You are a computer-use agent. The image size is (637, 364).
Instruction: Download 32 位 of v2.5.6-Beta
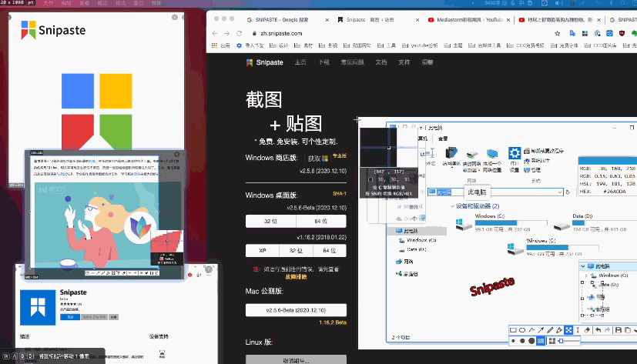pos(270,221)
